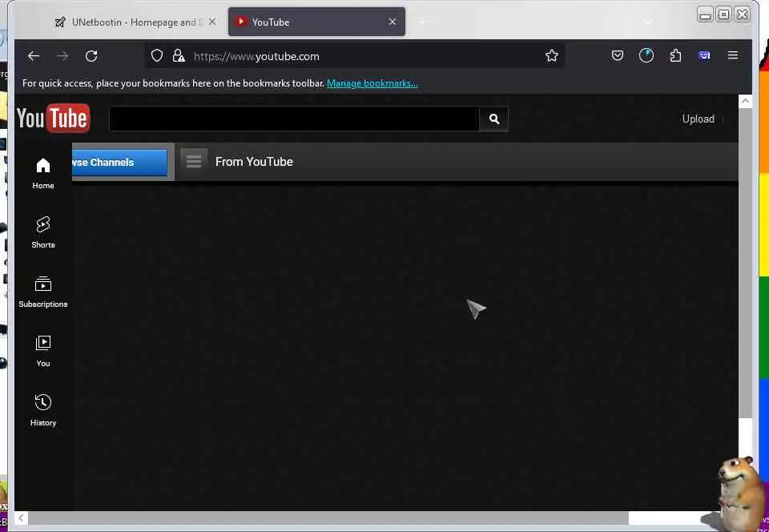This screenshot has height=532, width=769.
Task: Click the horizontal scrollbar thumb
Action: click(328, 518)
